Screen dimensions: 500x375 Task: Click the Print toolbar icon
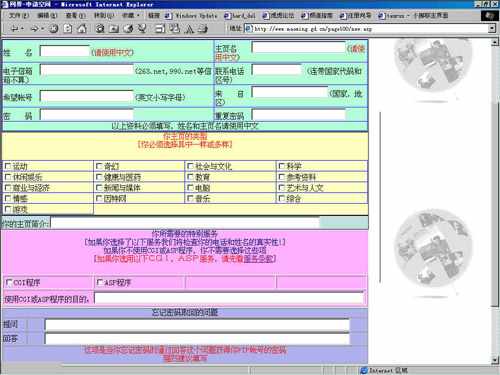(160, 29)
